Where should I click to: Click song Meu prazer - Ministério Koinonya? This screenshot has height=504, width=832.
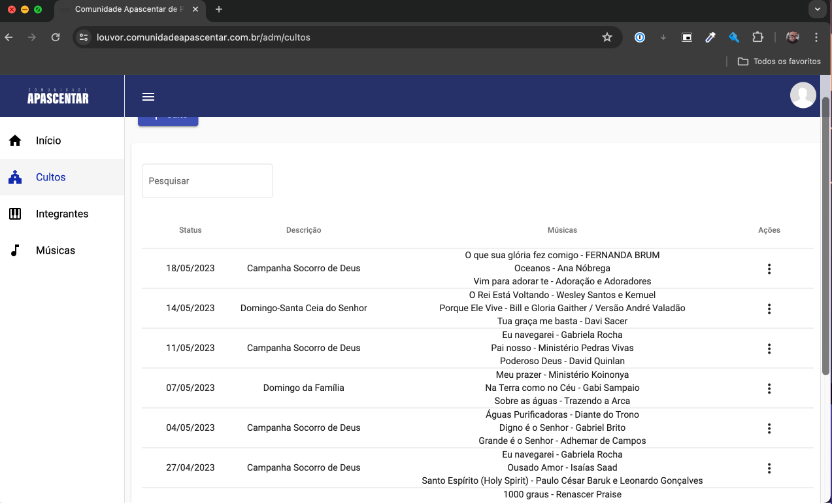[x=562, y=375]
